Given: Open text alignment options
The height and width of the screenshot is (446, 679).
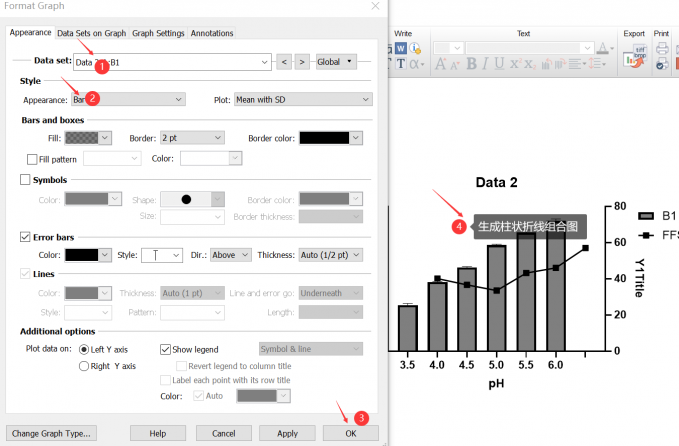Looking at the screenshot, I should click(x=577, y=64).
